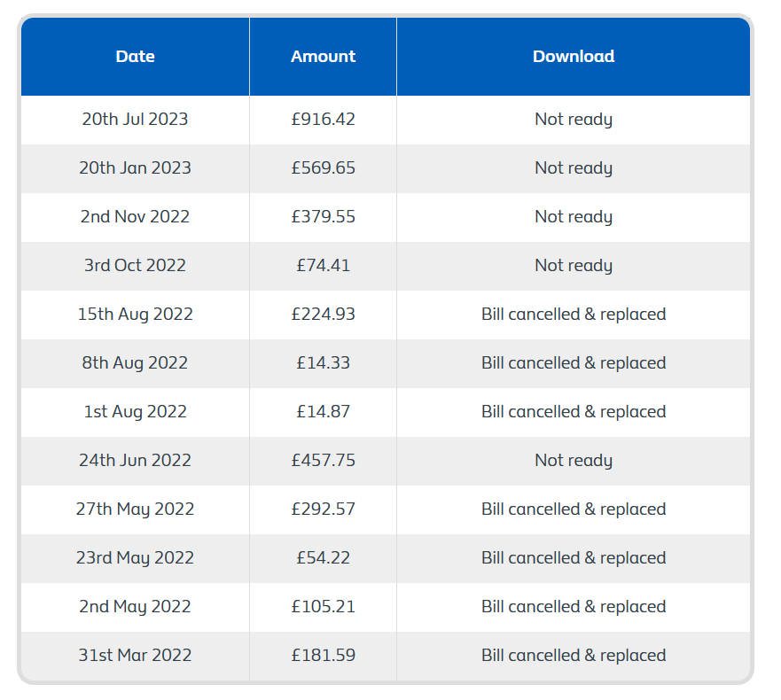Click "Bill cancelled & replaced" for 31st Mar 2022
Screen dimensions: 781x700
(x=573, y=656)
